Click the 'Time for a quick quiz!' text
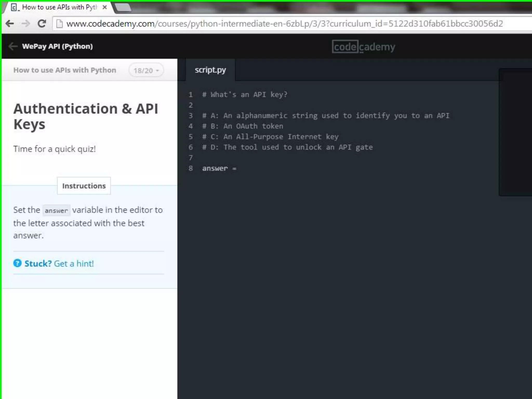 pyautogui.click(x=55, y=149)
